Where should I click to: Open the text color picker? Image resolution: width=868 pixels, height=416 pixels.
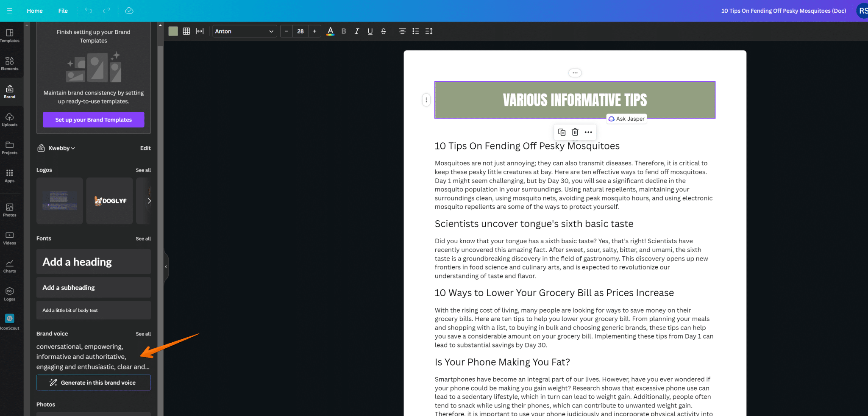pos(330,31)
